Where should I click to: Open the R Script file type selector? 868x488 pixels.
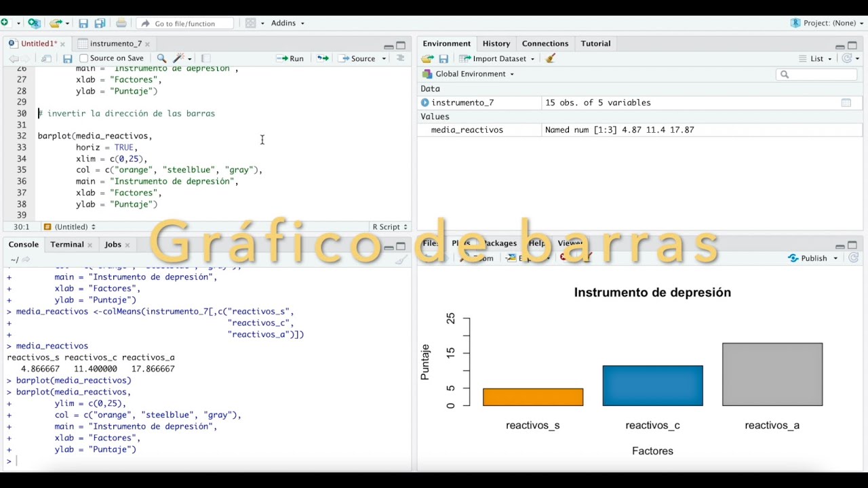(389, 227)
